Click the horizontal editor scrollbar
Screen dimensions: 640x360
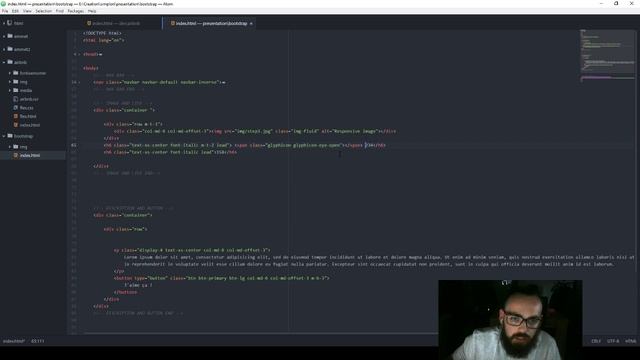click(261, 333)
